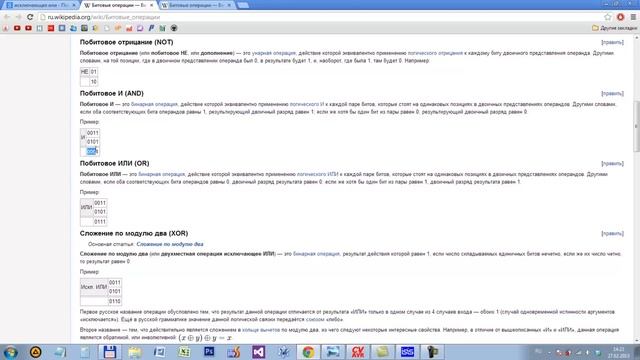The image size is (640, 360).
Task: Open the system clock in the tray
Action: pos(618,352)
